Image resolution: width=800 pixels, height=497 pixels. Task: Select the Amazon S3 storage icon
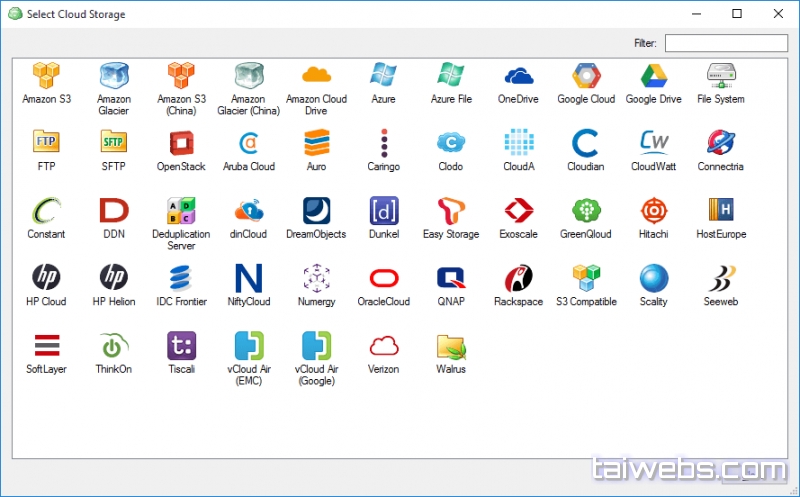pos(46,76)
